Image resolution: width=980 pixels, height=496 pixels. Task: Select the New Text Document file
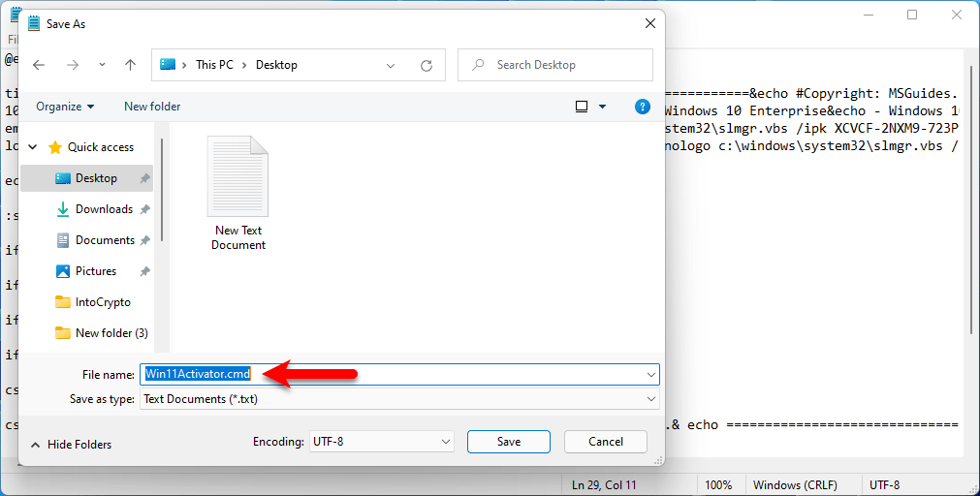(x=238, y=194)
